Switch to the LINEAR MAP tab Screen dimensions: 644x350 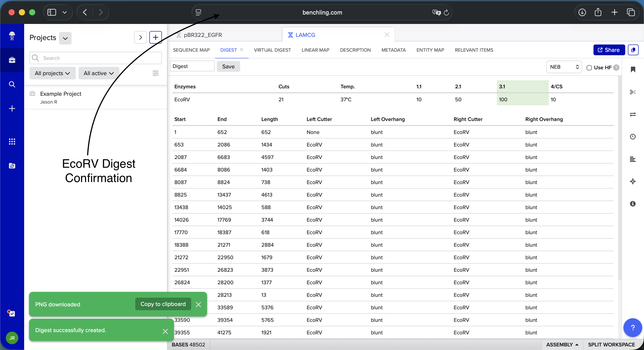[315, 50]
